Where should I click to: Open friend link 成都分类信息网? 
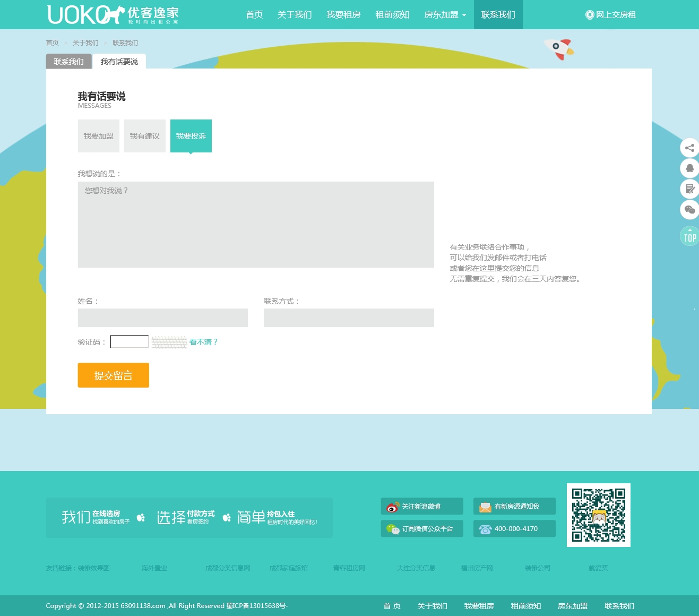(228, 568)
